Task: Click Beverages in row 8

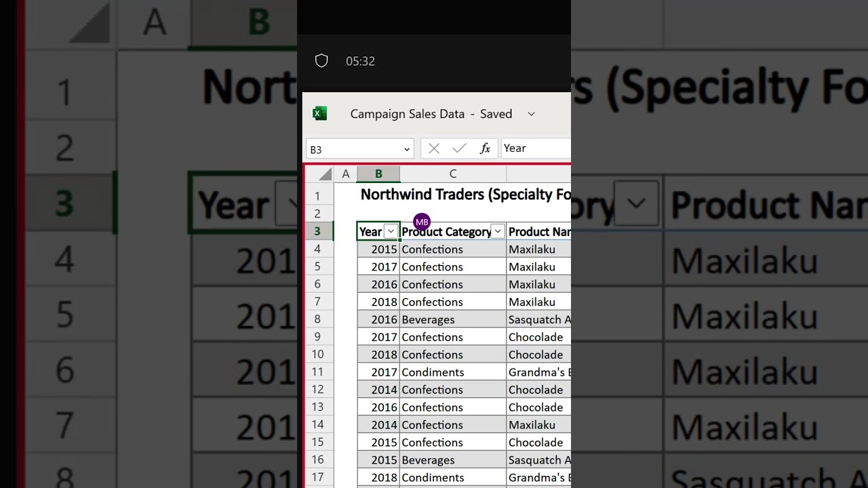Action: point(453,319)
